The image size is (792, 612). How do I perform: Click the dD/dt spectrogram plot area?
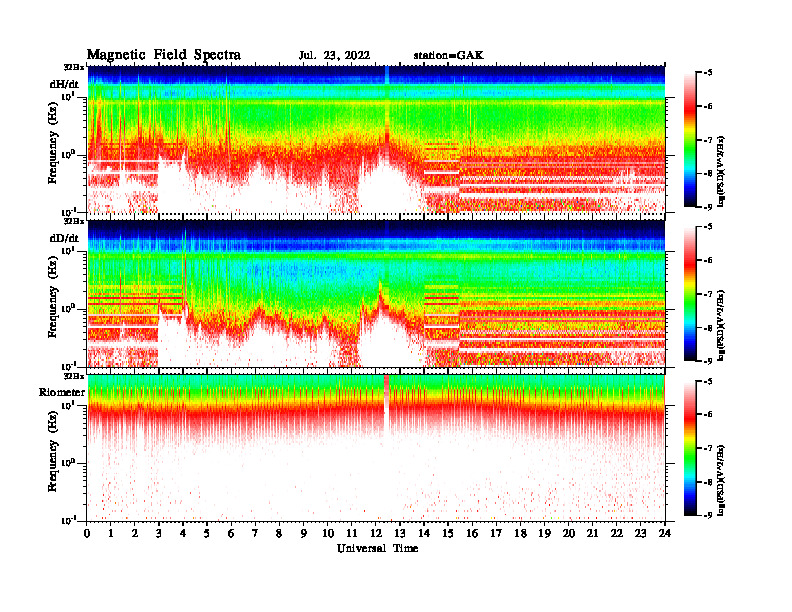[x=376, y=294]
